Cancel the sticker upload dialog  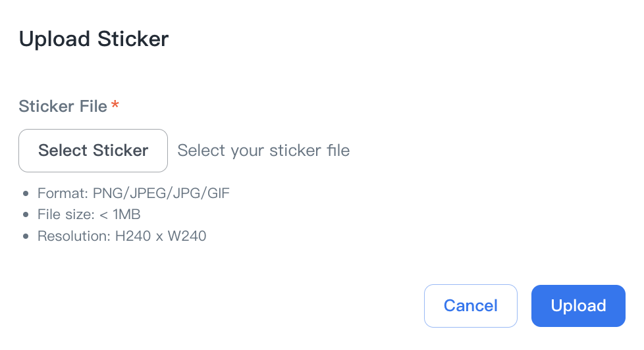coord(470,306)
